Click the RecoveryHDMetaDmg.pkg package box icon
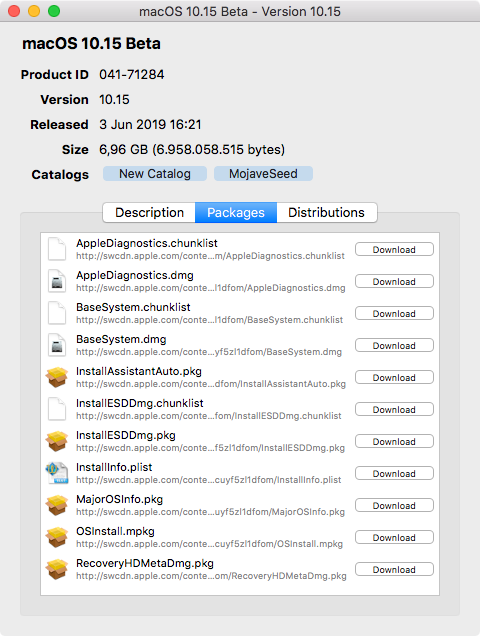The height and width of the screenshot is (636, 480). point(57,569)
